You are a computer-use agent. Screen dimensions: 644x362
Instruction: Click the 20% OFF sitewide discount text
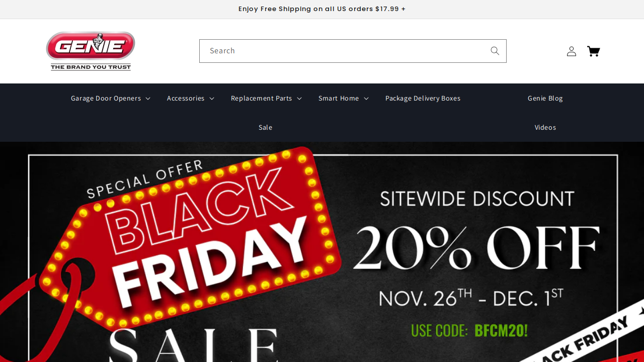point(476,247)
